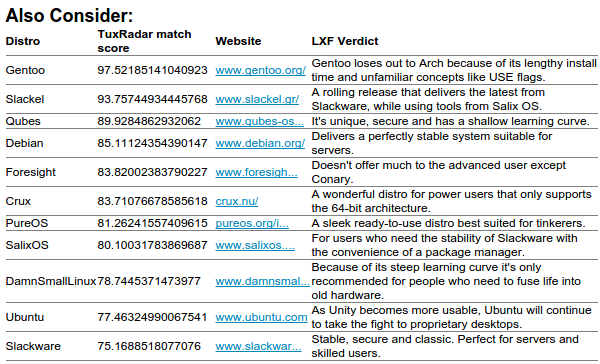
Task: Visit the pureos.org link
Action: coord(252,223)
